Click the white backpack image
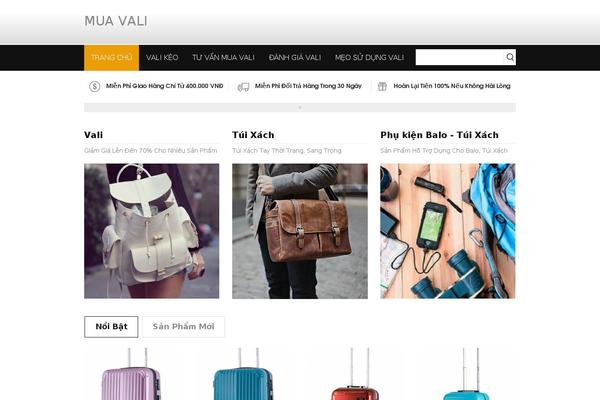Image resolution: width=600 pixels, height=400 pixels. 152,231
